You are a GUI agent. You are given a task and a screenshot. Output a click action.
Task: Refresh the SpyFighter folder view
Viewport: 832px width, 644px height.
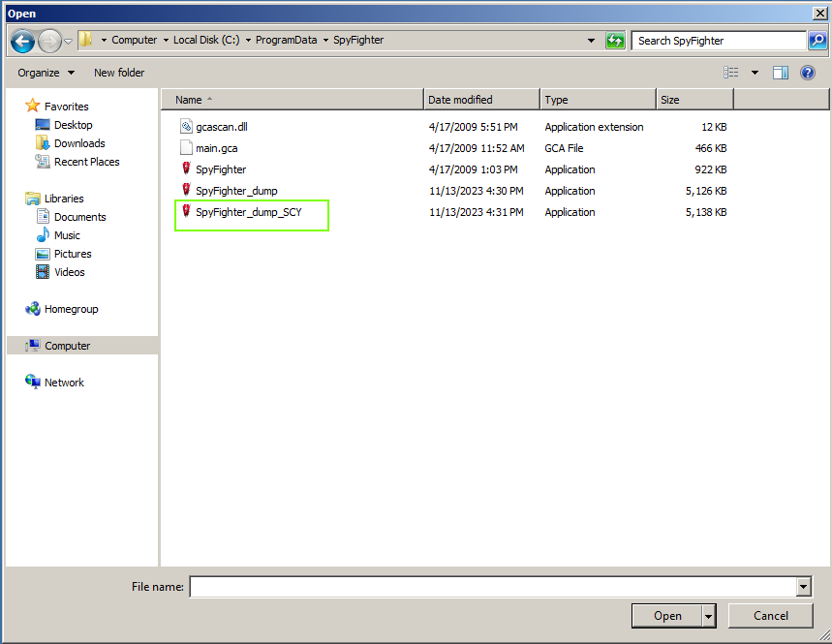tap(615, 41)
